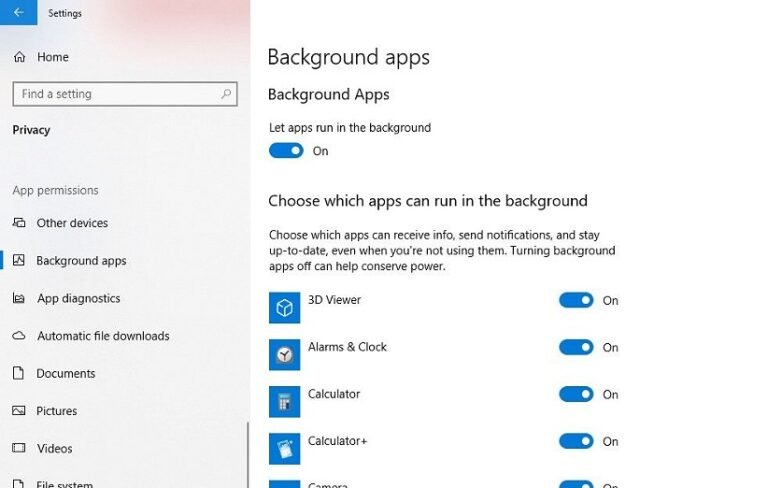Select Videos in the sidebar
Screen dimensions: 768x488
click(x=55, y=448)
